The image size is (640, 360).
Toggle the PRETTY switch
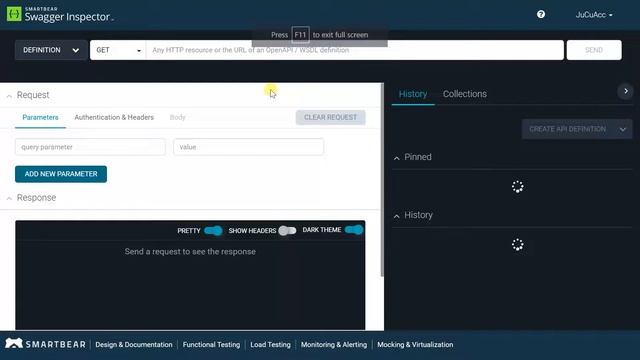click(x=213, y=231)
